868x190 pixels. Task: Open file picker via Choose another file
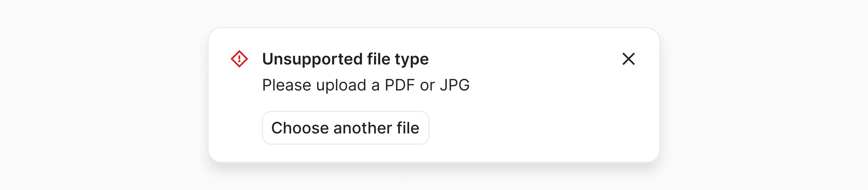coord(345,128)
